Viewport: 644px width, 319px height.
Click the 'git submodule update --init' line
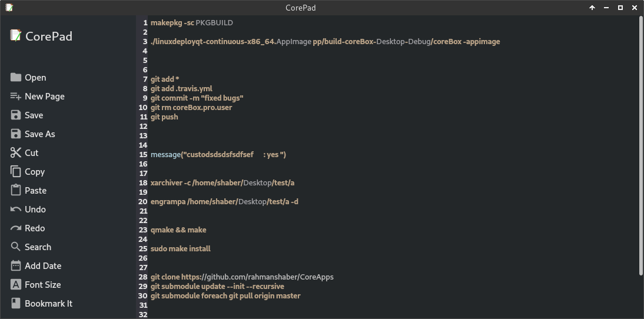tap(217, 286)
